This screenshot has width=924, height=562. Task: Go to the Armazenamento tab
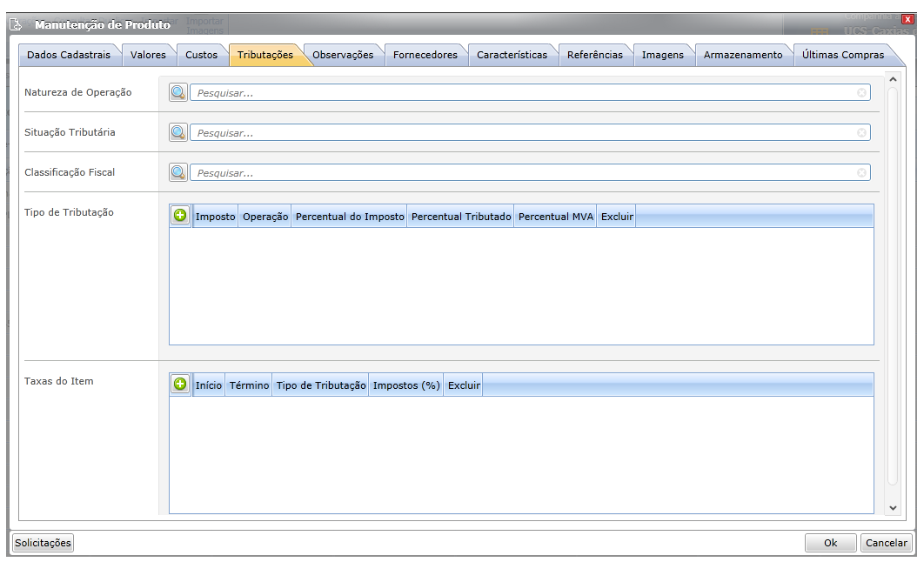743,55
